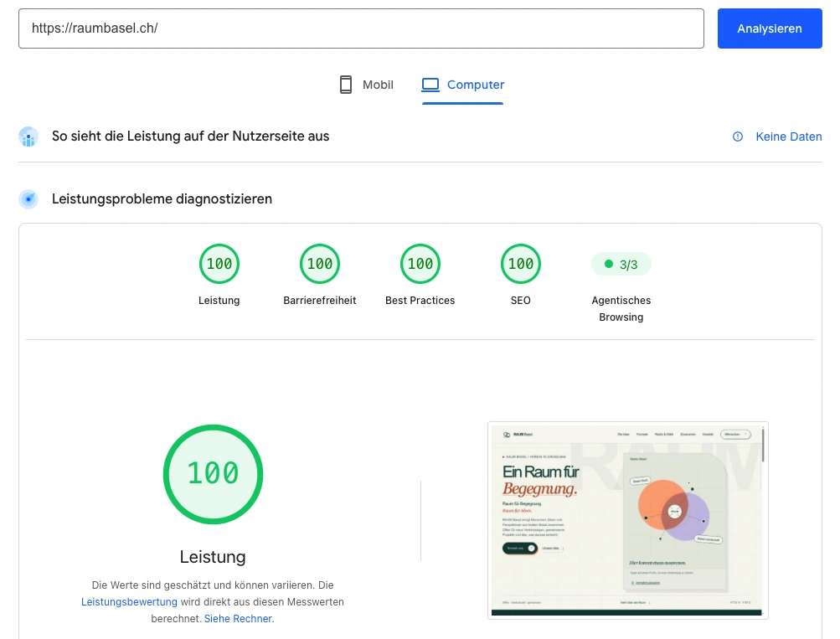
Task: Open the raumbasel.ch page screenshot thumbnail
Action: click(628, 520)
